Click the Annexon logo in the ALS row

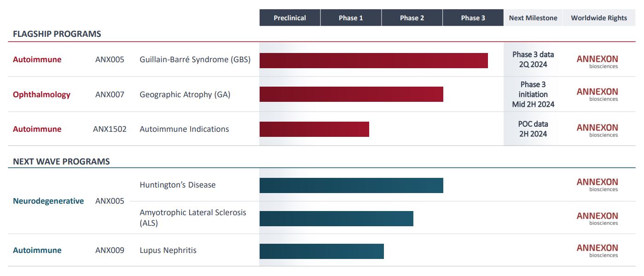[597, 218]
